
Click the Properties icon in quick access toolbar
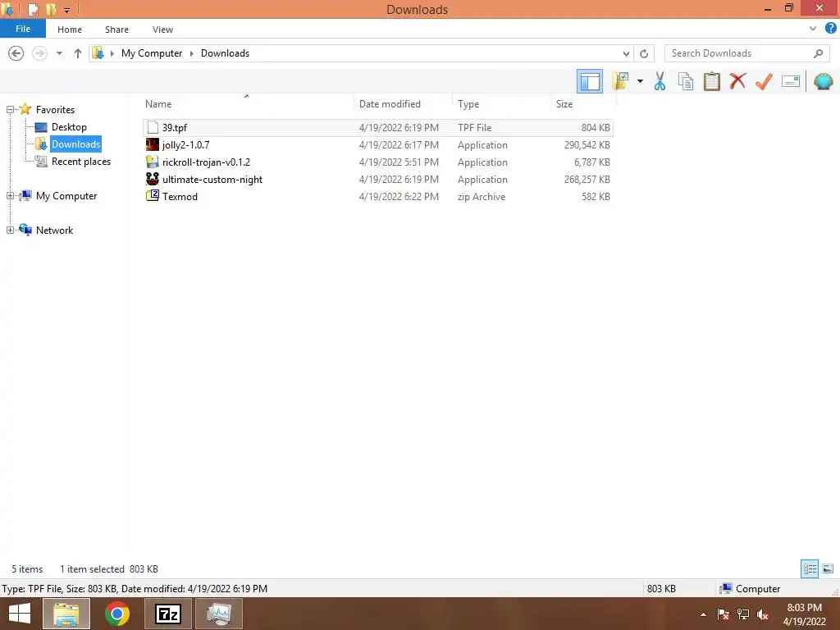coord(33,9)
